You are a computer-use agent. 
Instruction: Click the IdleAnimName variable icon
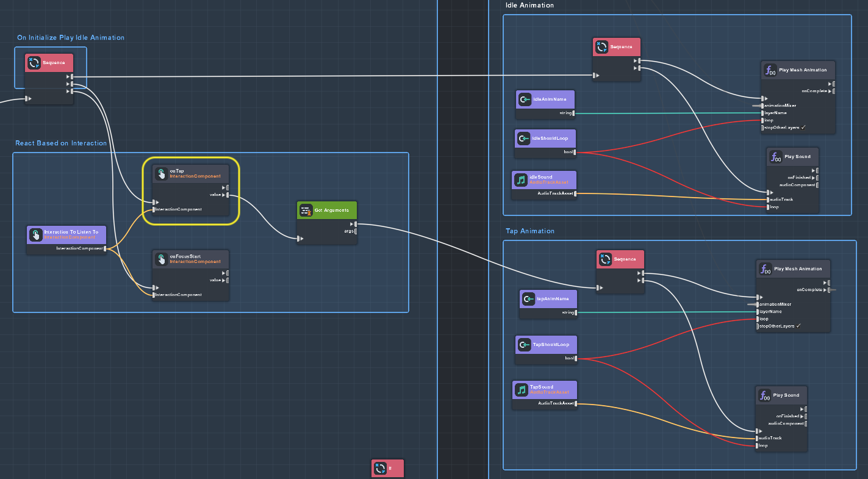coord(524,99)
